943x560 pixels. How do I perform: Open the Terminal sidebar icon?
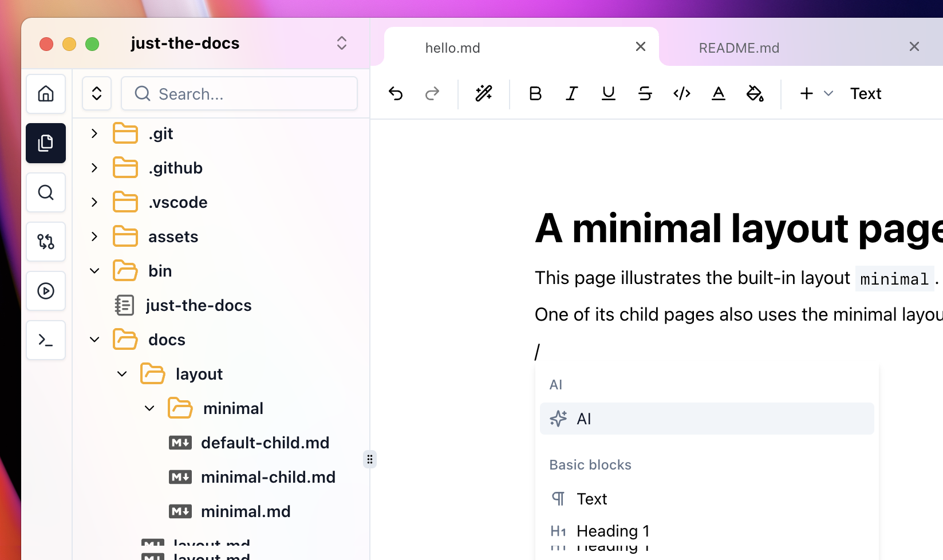coord(46,340)
